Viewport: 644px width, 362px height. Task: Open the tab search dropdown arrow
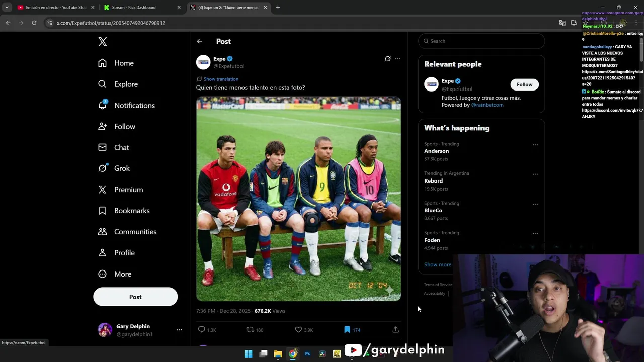coord(7,8)
